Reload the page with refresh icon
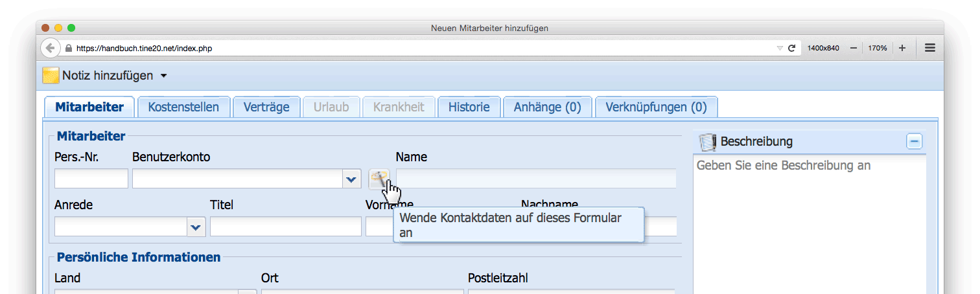The image size is (980, 294). (791, 48)
